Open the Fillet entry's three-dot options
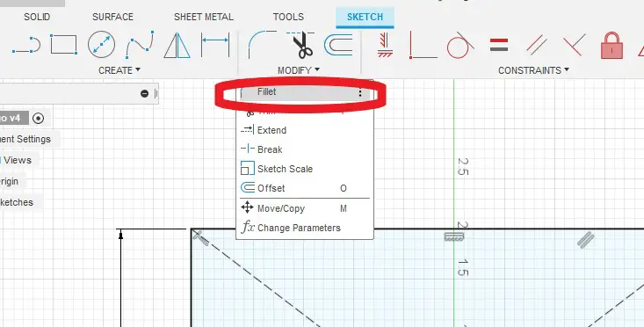The width and height of the screenshot is (644, 327). click(x=360, y=92)
